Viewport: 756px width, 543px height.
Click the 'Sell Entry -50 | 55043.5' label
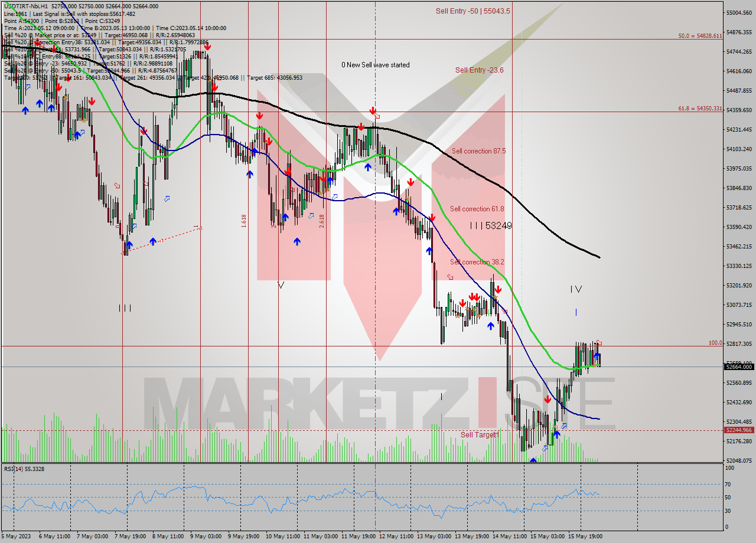point(472,11)
